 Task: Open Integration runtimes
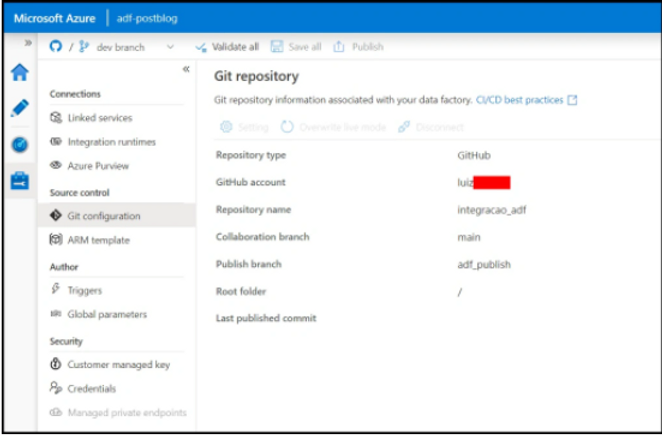tap(111, 142)
